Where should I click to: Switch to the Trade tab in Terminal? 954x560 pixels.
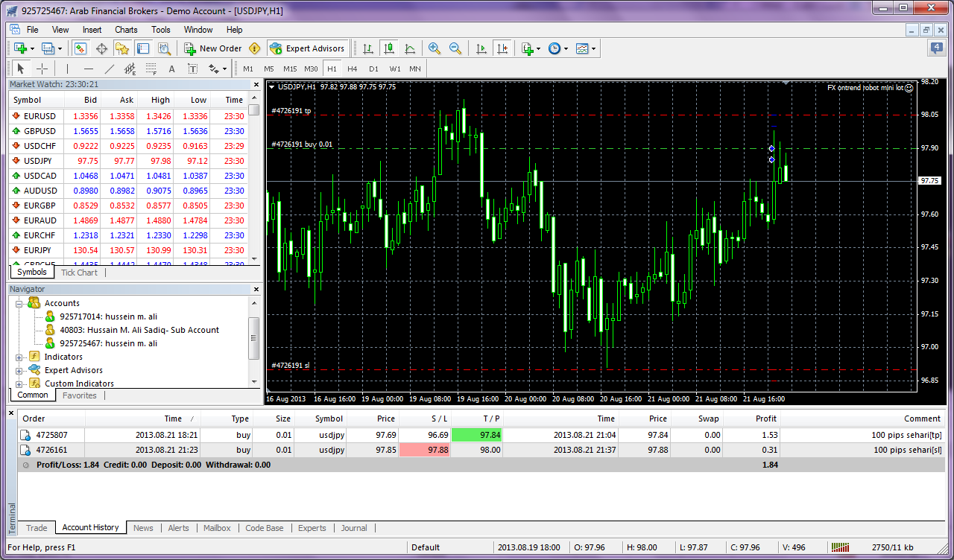pos(37,528)
